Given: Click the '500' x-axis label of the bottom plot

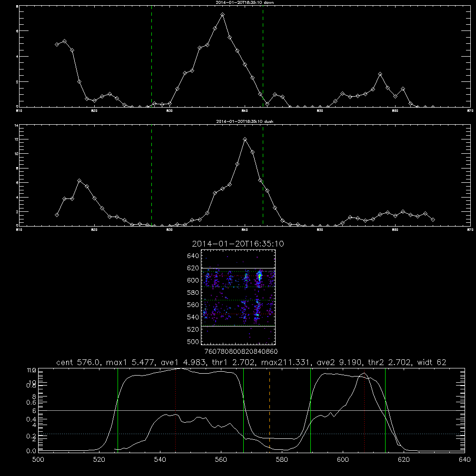Looking at the screenshot, I should click(38, 460).
